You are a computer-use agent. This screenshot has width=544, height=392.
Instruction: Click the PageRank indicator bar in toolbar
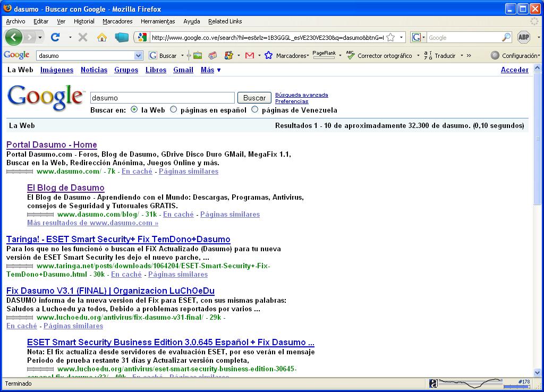[x=324, y=55]
